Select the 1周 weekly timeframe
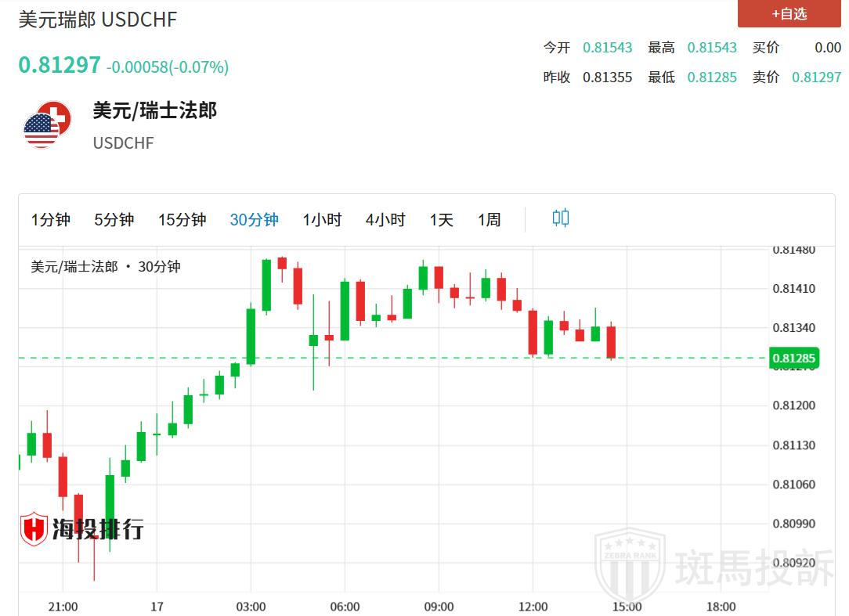Viewport: 849px width, 616px height. 489,220
